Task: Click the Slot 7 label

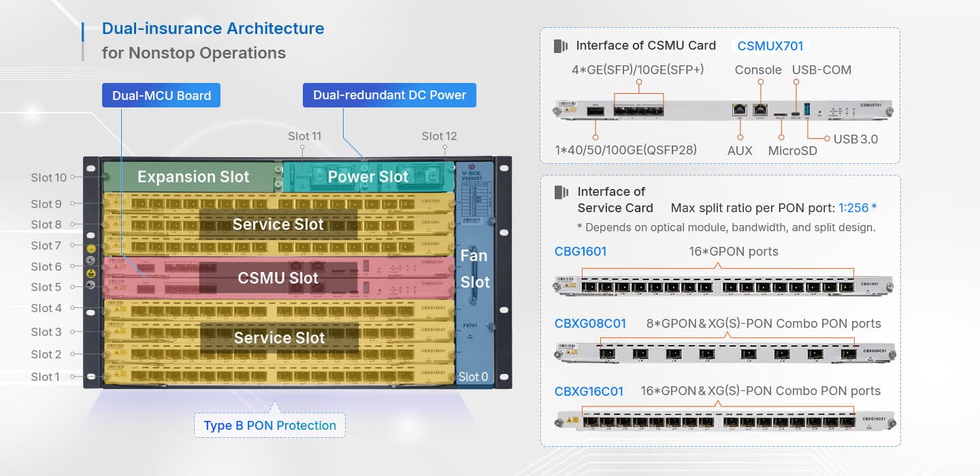Action: click(46, 245)
